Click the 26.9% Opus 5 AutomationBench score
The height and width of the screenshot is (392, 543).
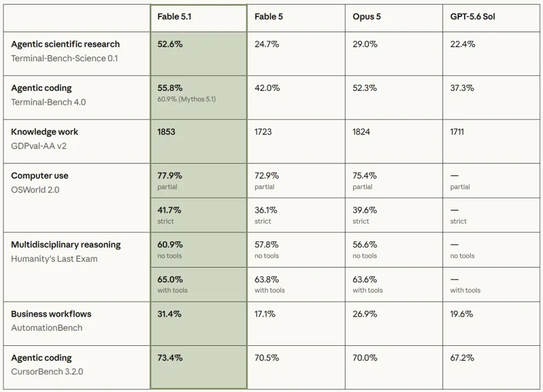(364, 314)
